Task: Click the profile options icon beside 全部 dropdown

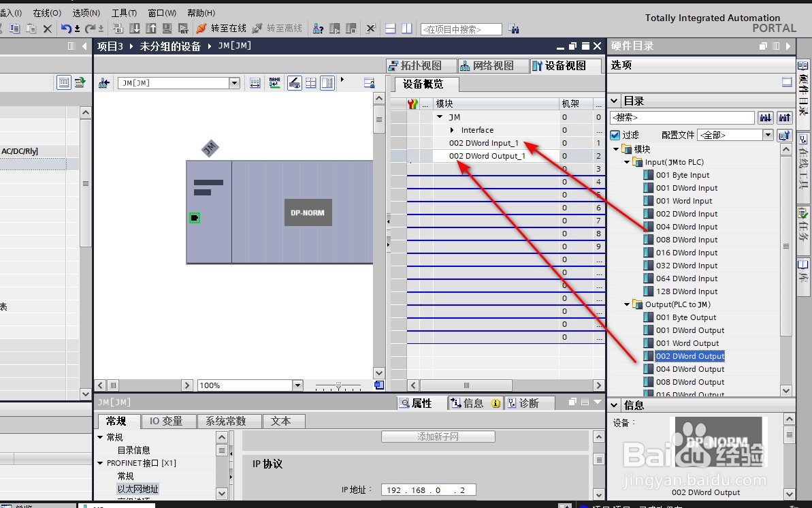Action: [x=785, y=136]
